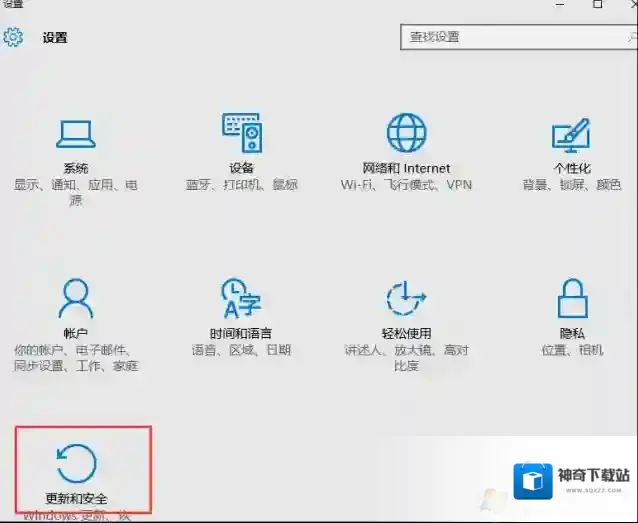Click the 系统 label text
The height and width of the screenshot is (523, 638).
(x=76, y=168)
